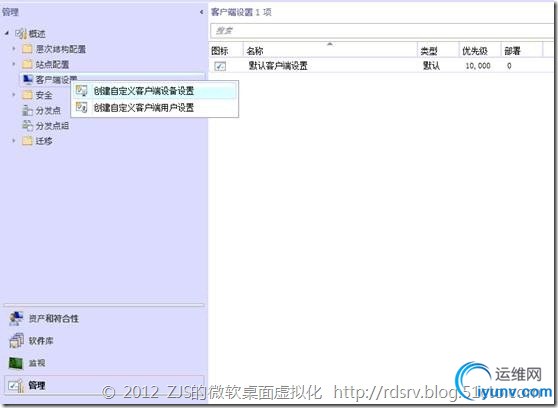Select the 迁移 tree item
Viewport: 558px width, 408px height.
(x=44, y=141)
